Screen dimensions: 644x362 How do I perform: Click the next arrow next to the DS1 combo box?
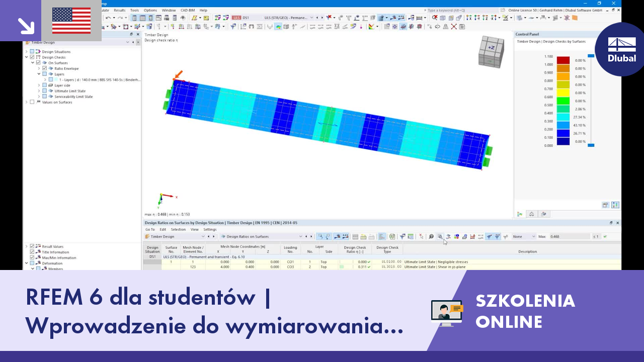tap(323, 18)
